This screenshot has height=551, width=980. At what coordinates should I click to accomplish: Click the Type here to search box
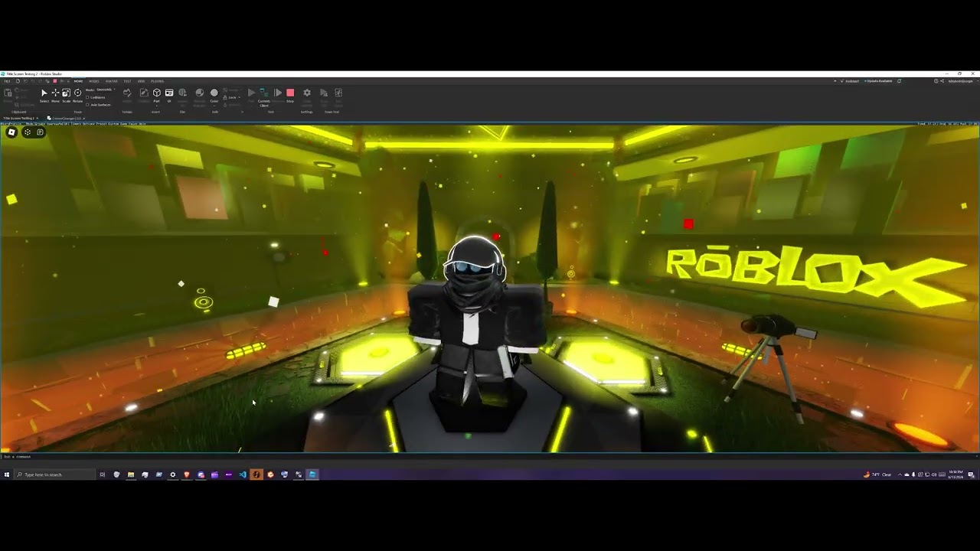pos(55,474)
